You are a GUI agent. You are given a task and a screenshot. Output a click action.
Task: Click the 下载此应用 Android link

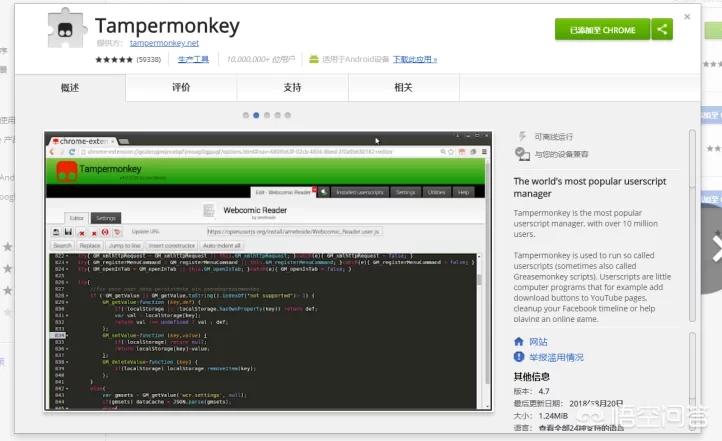[415, 59]
